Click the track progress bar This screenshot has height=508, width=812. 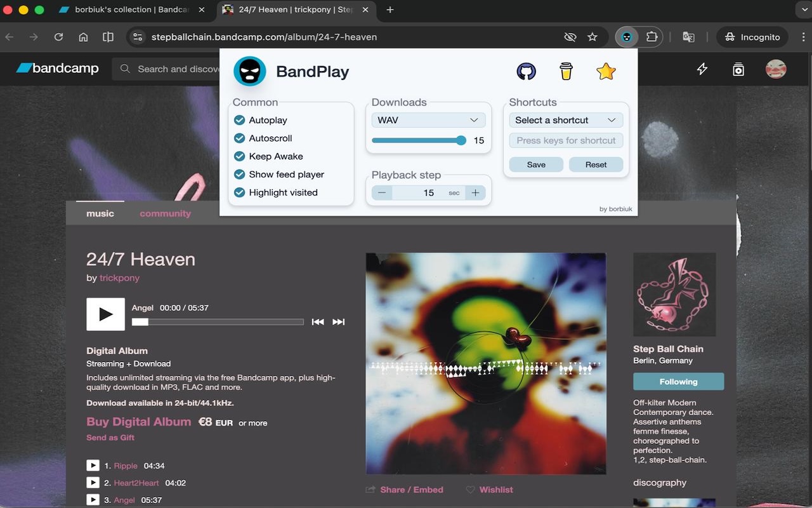(218, 322)
